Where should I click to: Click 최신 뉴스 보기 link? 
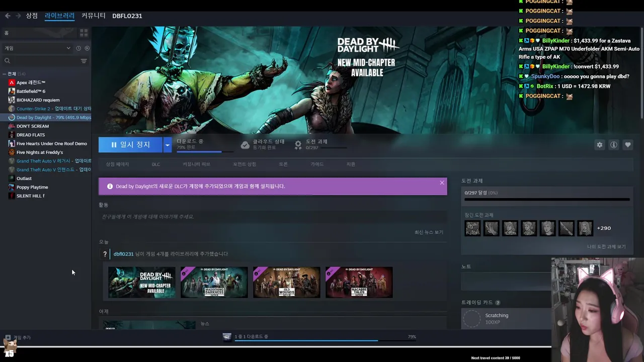(x=429, y=232)
